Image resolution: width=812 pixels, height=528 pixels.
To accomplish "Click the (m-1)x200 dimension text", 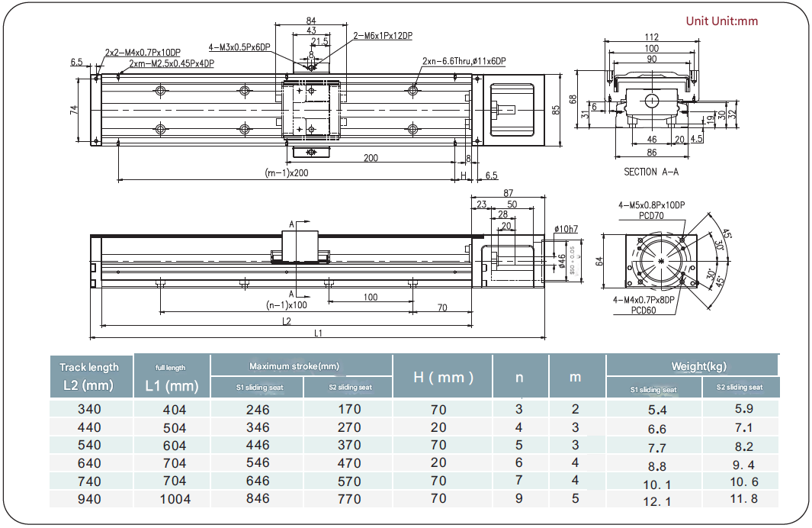I will pyautogui.click(x=285, y=172).
